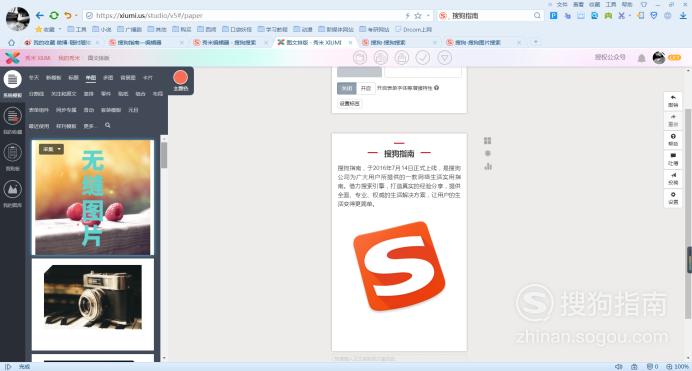This screenshot has height=371, width=692.
Task: Click the checkmark icon in top toolbar
Action: click(x=423, y=58)
